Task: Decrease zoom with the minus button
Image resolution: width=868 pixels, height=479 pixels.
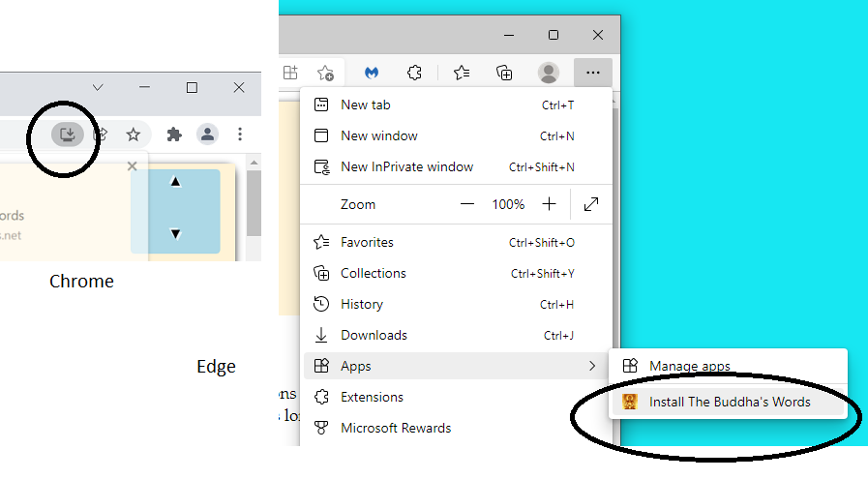Action: pyautogui.click(x=467, y=204)
